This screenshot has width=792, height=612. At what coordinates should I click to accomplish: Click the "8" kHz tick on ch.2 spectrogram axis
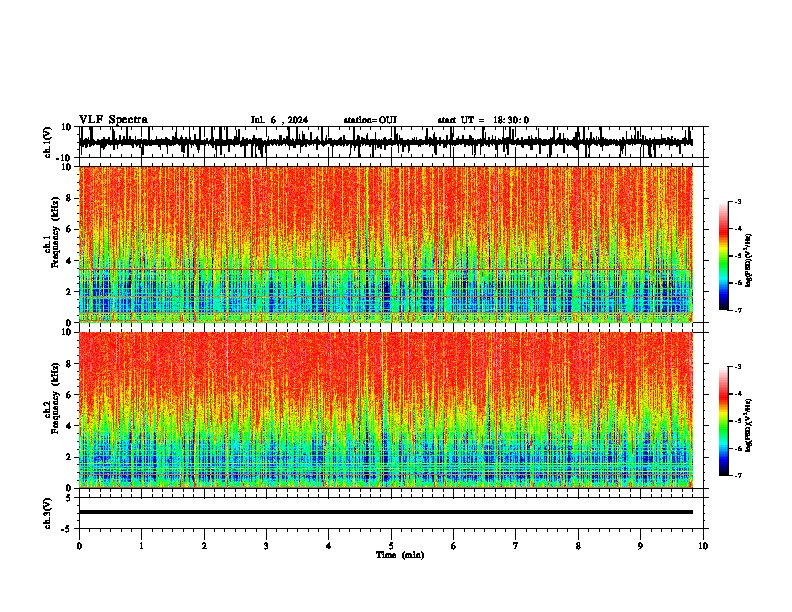click(x=70, y=364)
